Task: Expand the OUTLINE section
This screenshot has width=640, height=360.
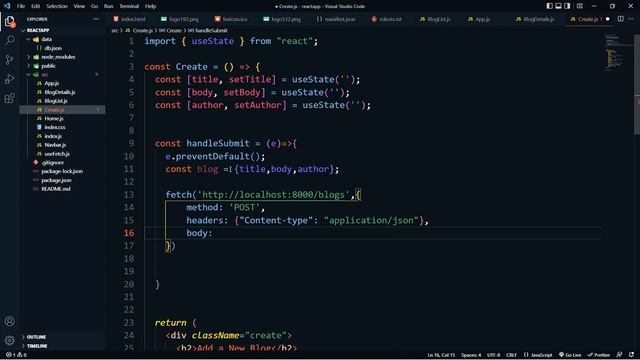Action: (x=36, y=337)
